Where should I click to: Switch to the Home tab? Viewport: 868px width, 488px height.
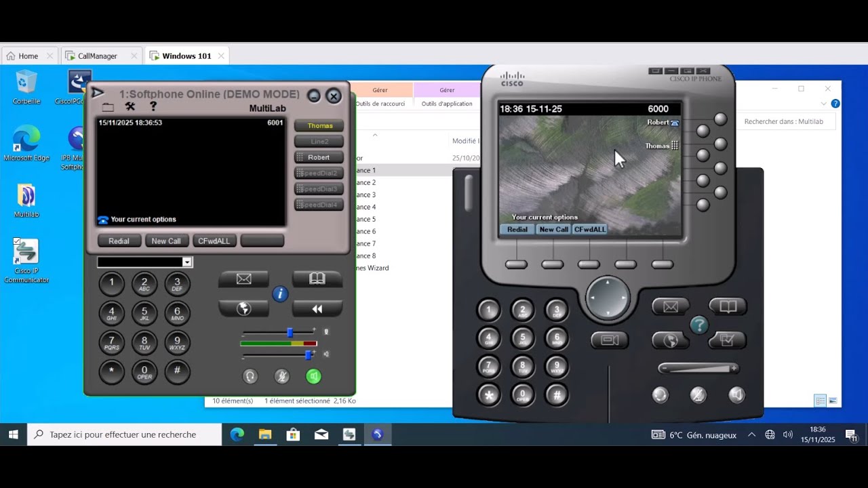[x=28, y=56]
